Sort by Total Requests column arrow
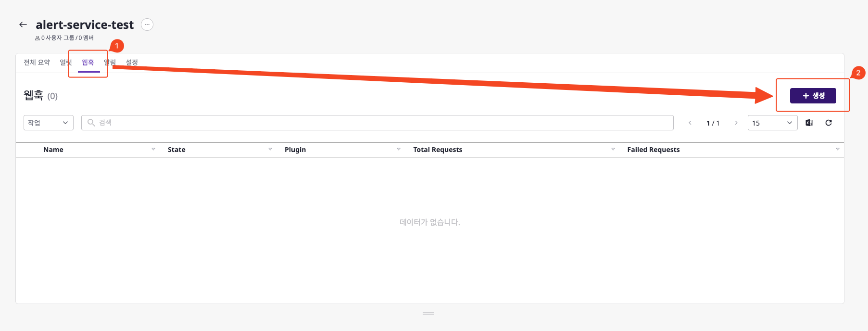The height and width of the screenshot is (331, 868). [x=613, y=149]
